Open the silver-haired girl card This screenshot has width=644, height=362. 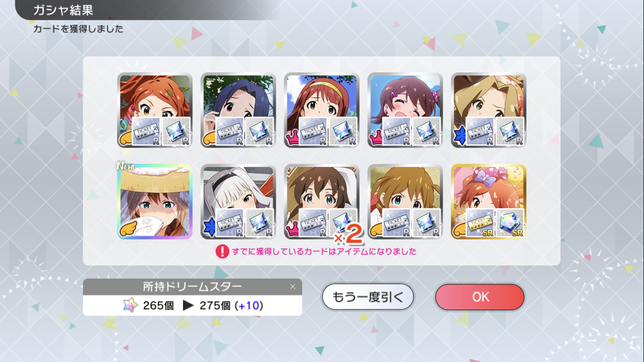[x=238, y=201]
